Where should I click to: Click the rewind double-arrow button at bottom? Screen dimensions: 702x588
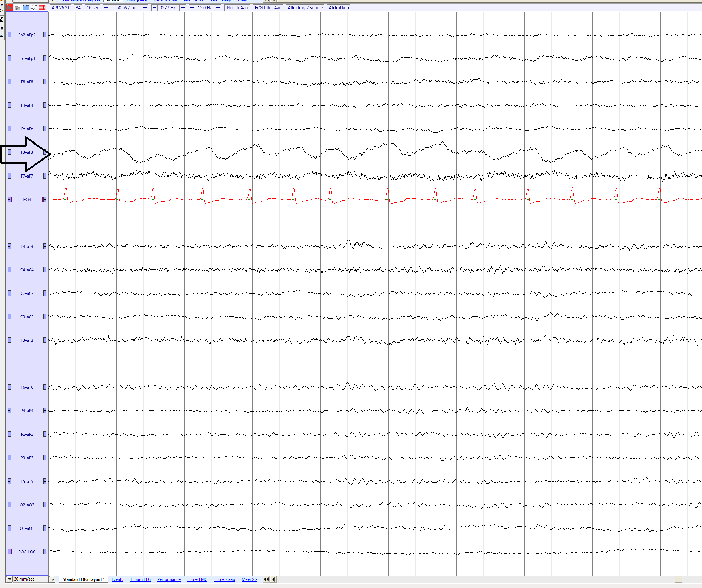pos(266,579)
